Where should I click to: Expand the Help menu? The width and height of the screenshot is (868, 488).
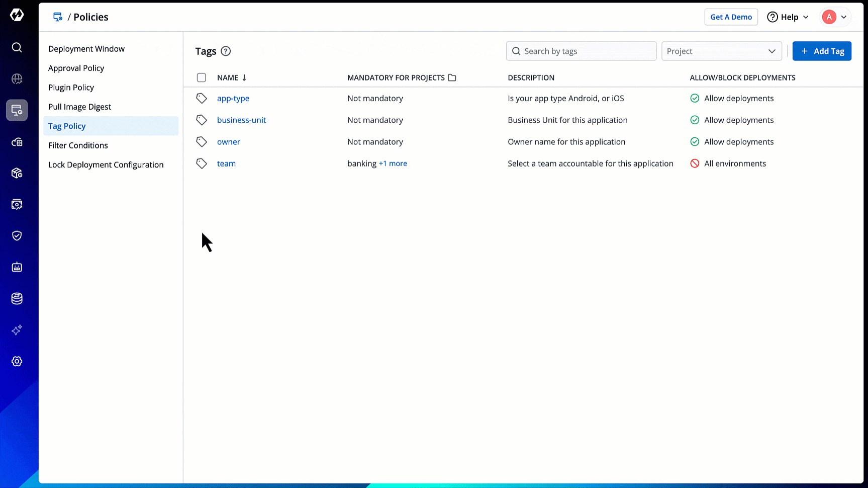tap(788, 17)
